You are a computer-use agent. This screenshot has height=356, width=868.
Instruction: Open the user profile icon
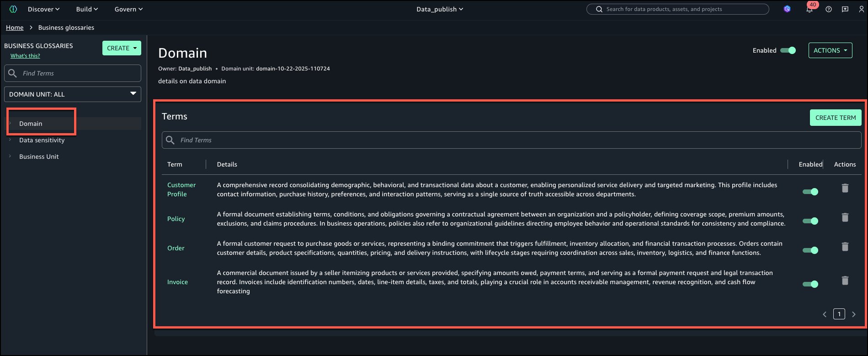point(862,9)
